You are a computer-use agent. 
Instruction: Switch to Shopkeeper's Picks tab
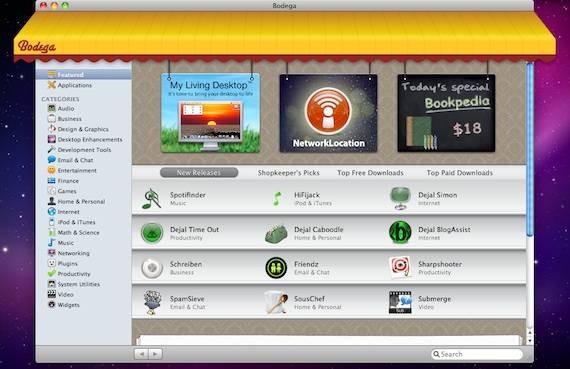tap(289, 173)
